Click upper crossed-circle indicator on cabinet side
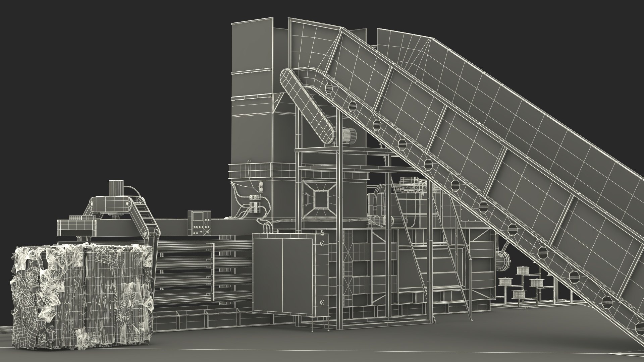Image resolution: width=644 pixels, height=362 pixels. pyautogui.click(x=323, y=243)
